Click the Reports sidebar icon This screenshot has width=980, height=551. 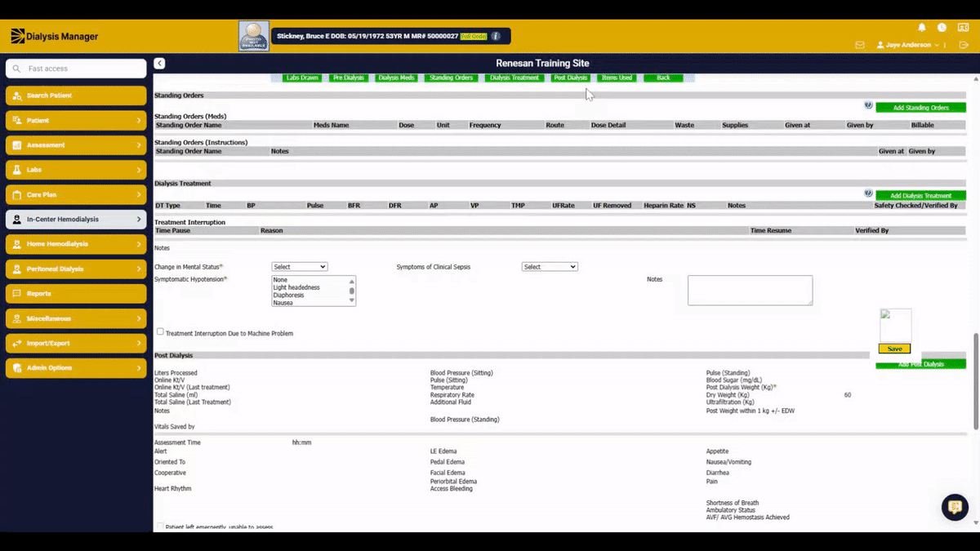point(16,294)
